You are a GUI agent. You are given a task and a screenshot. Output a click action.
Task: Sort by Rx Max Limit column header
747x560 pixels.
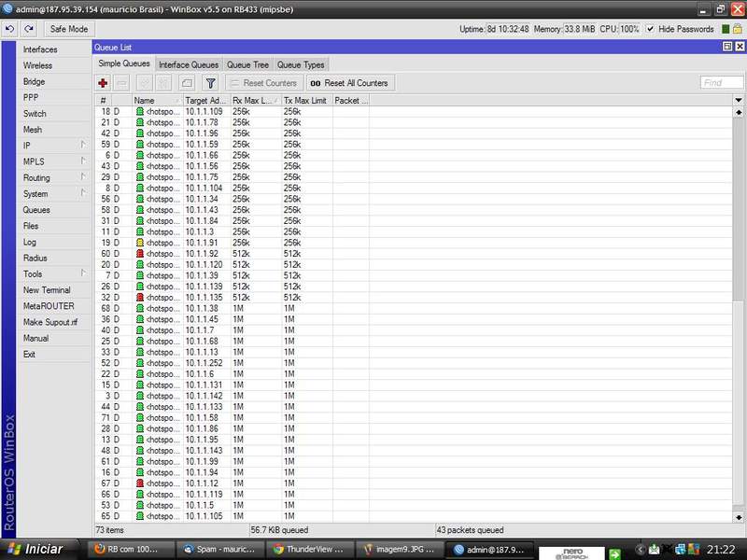coord(256,101)
